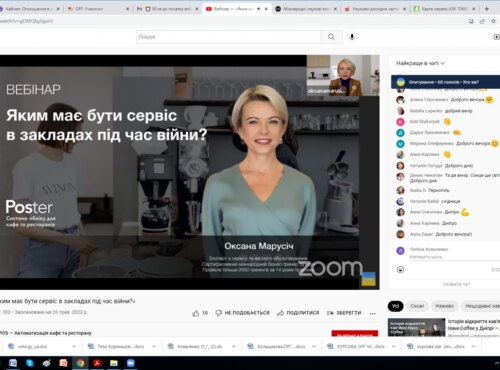Open the recommended Have Coffee video thumbnail
This screenshot has width=500, height=370.
tap(416, 328)
